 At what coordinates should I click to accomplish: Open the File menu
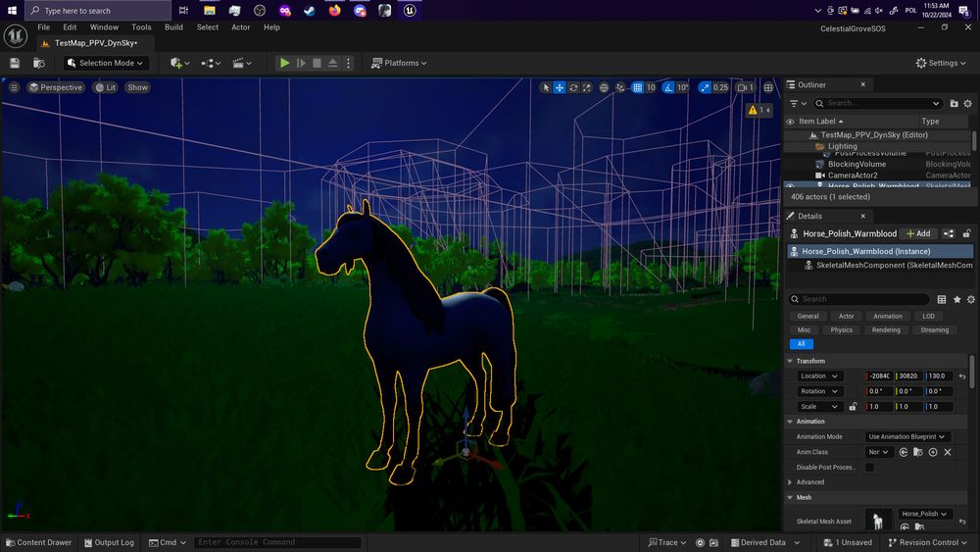tap(44, 27)
